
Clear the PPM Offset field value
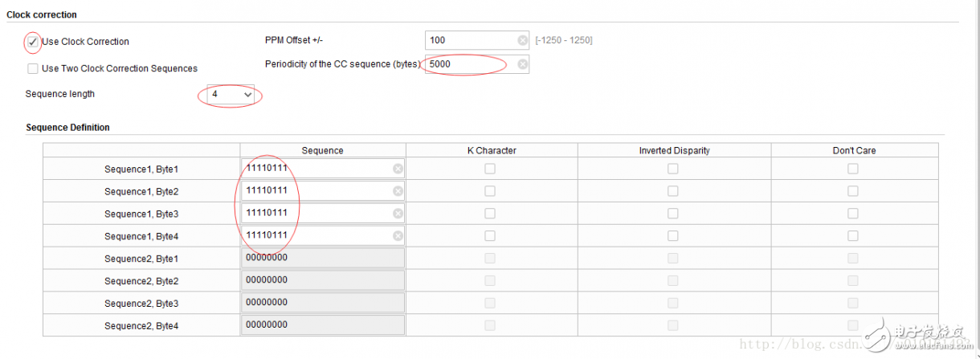click(x=522, y=40)
